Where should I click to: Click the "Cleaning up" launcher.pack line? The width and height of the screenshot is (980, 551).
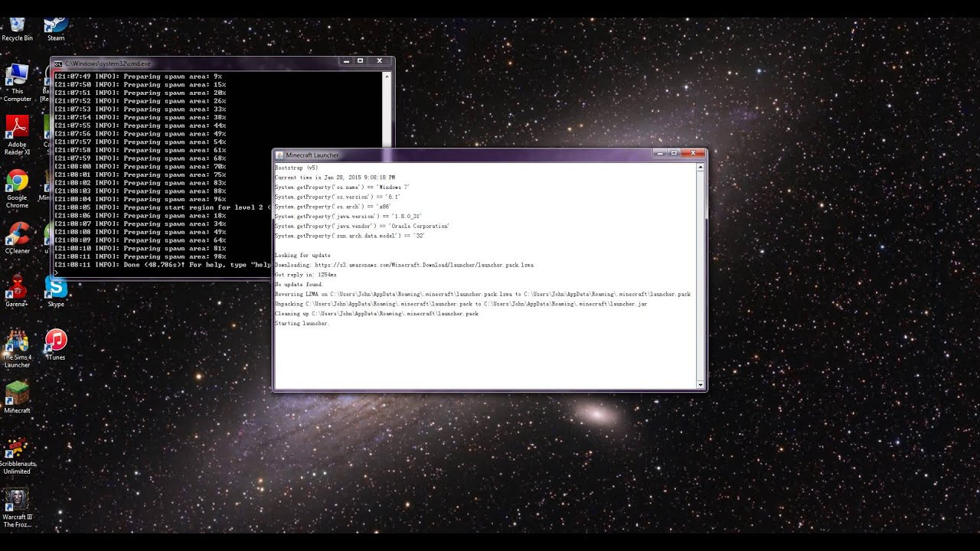pos(377,314)
